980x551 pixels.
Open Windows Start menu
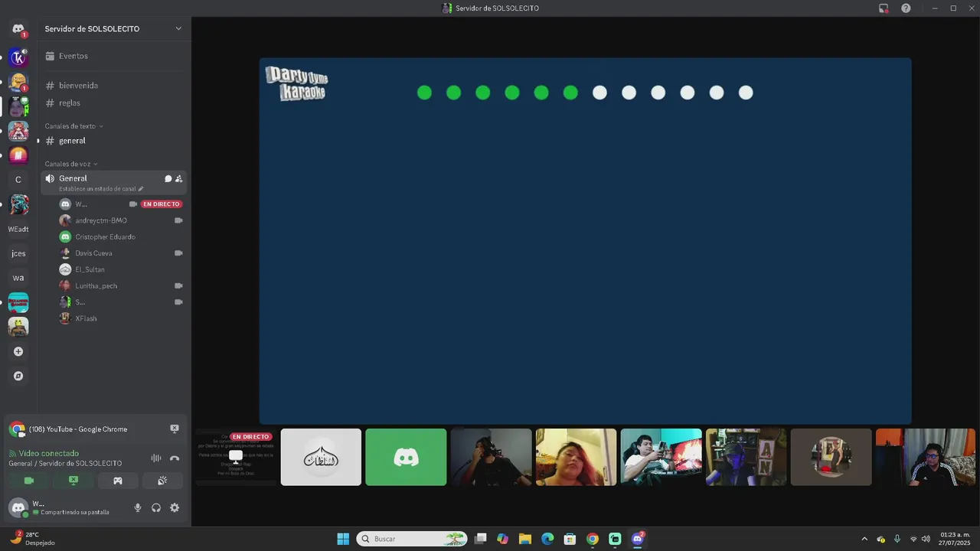pyautogui.click(x=343, y=539)
